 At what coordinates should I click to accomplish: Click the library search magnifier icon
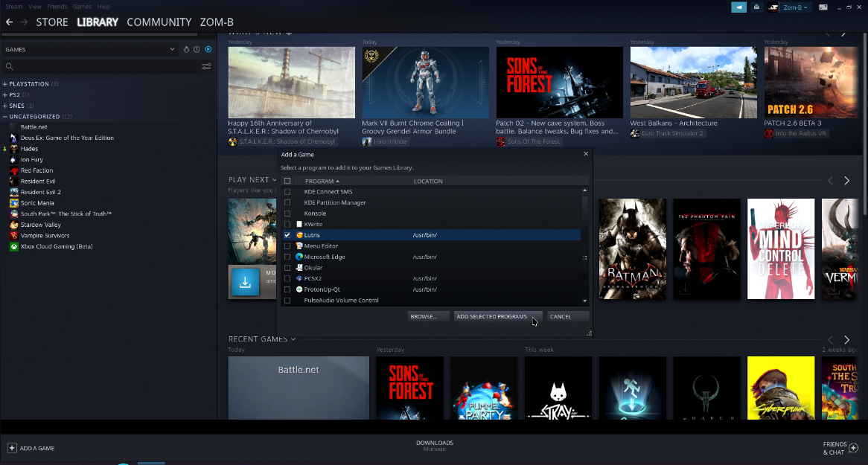10,66
